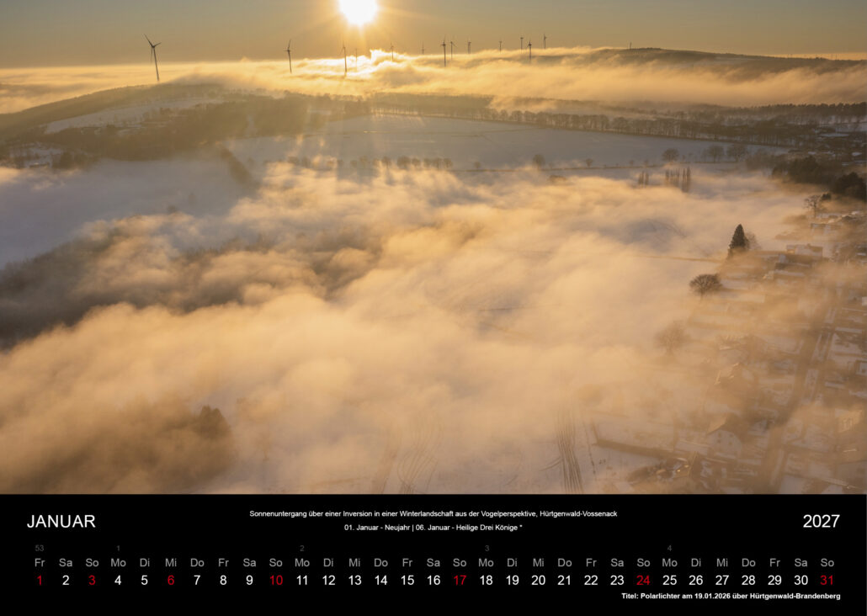Screen dimensions: 867x616
Task: Click the "Sa" weekday label above day 30
Action: coord(801,562)
